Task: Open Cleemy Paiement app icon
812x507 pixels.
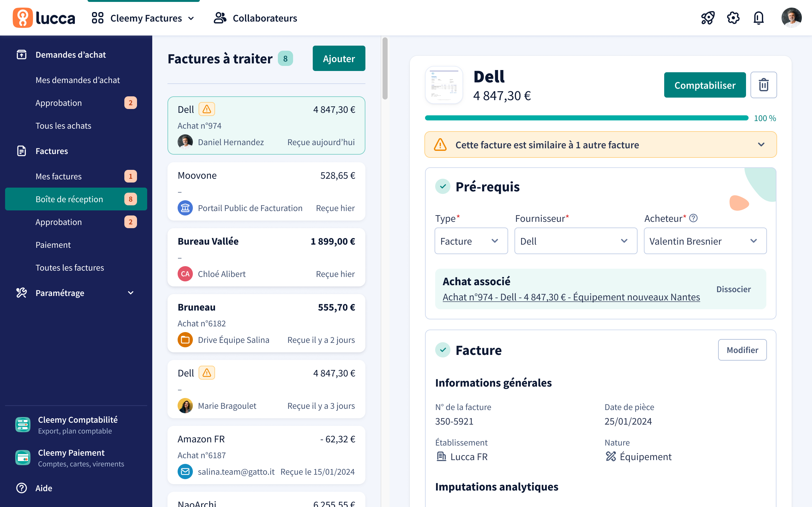Action: [x=23, y=458]
